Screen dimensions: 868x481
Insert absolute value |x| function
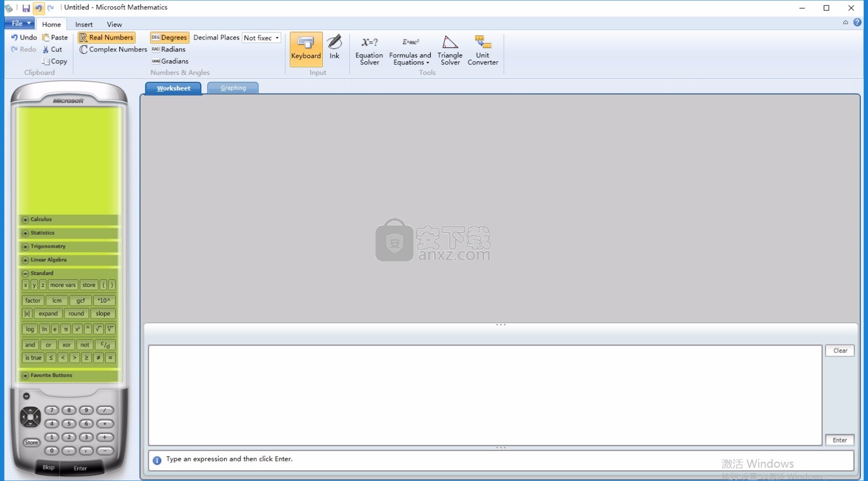(x=27, y=313)
